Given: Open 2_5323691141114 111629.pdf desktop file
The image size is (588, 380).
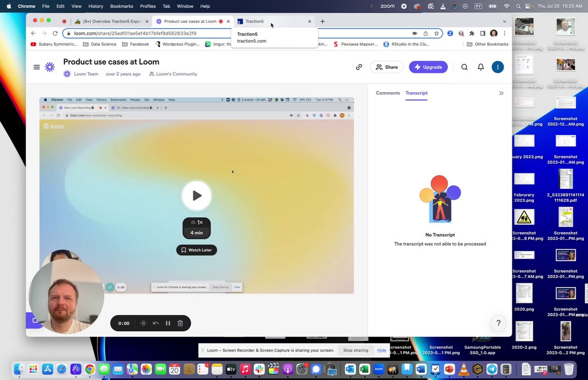Looking at the screenshot, I should 565,185.
